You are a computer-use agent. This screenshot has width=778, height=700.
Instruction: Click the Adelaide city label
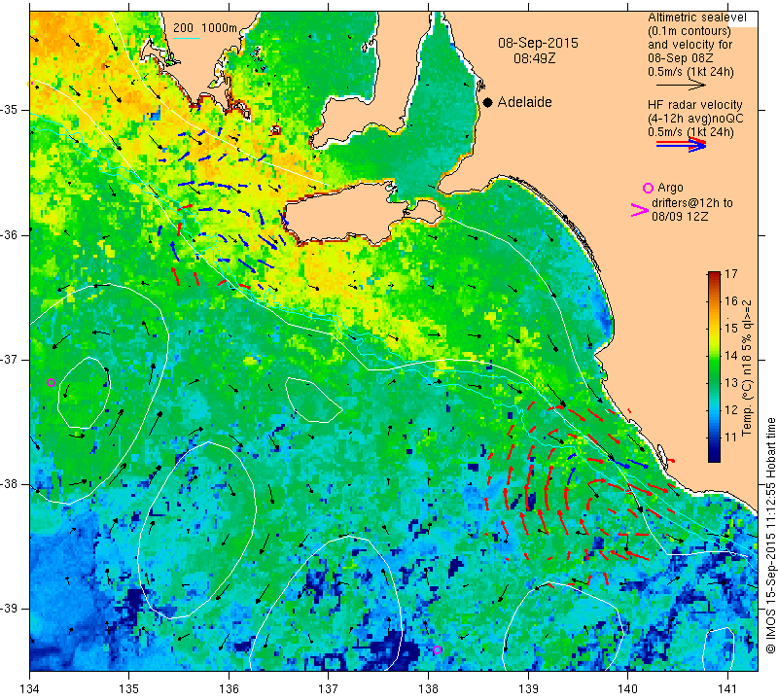tap(524, 102)
